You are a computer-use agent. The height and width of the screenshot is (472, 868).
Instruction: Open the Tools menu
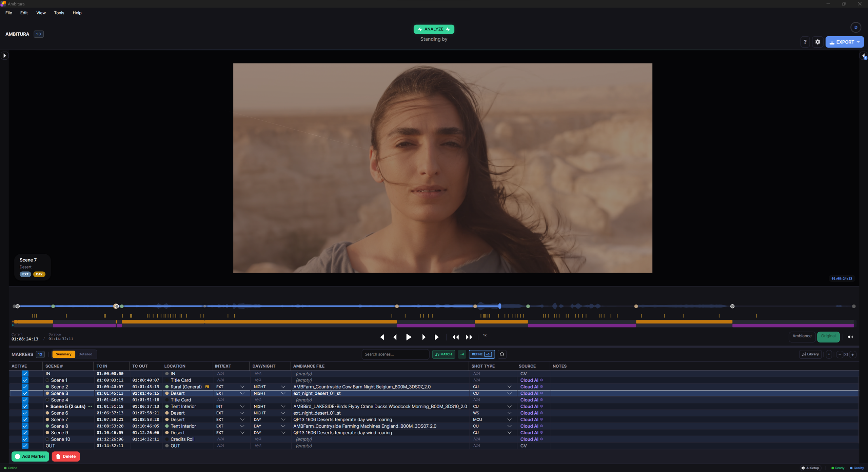pos(59,13)
